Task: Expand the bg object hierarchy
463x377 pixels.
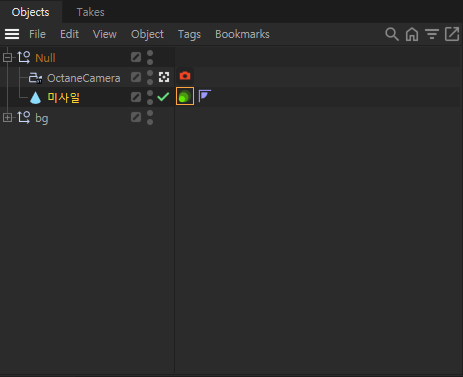Action: [7, 117]
